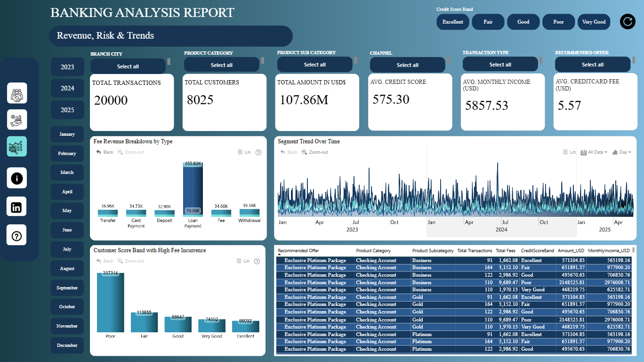
Task: Open Channel Select all dropdown
Action: click(408, 65)
